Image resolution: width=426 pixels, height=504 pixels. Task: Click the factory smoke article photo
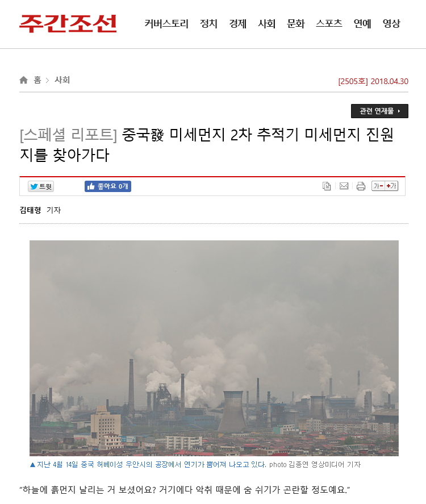[x=214, y=348]
